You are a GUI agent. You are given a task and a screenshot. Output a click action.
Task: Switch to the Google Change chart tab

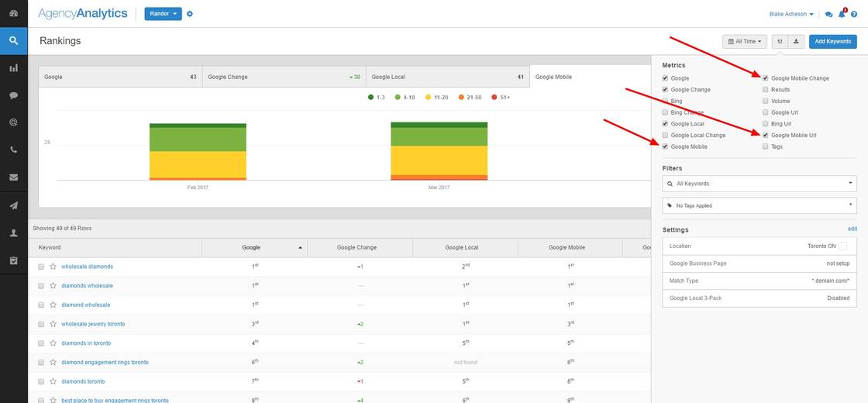(x=284, y=77)
